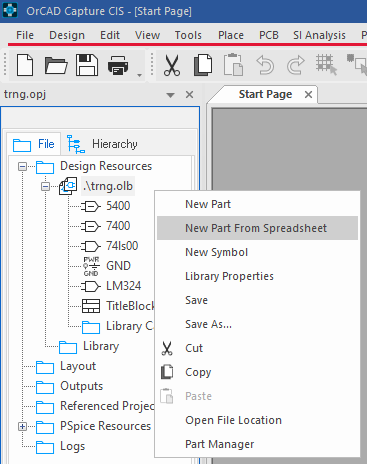Click the Print toolbar icon
Screen dimensions: 367x464
118,65
